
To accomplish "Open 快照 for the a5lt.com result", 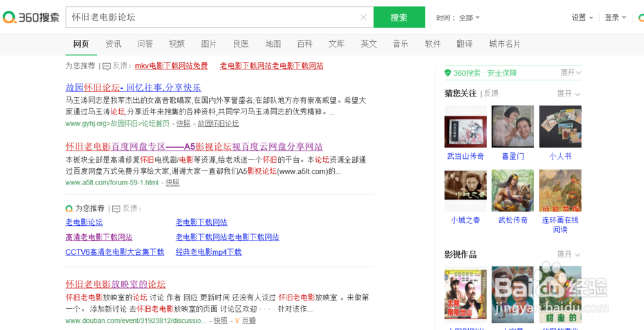I will (173, 183).
